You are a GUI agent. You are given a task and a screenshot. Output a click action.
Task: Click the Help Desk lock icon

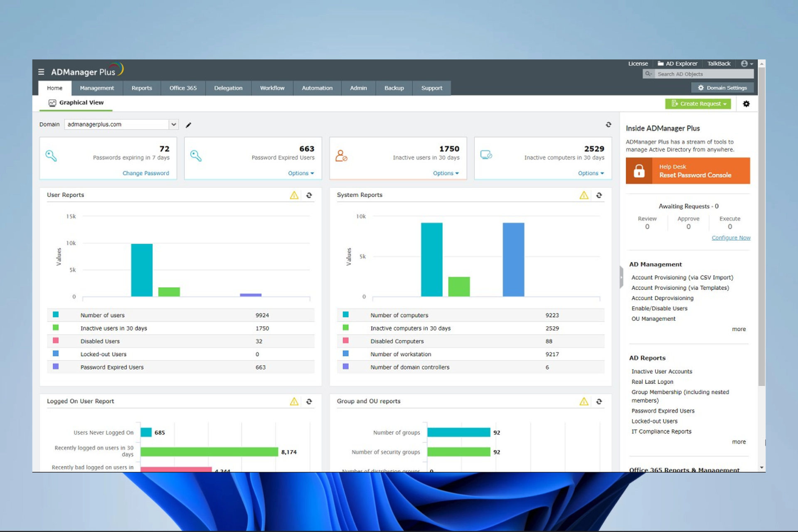tap(639, 171)
